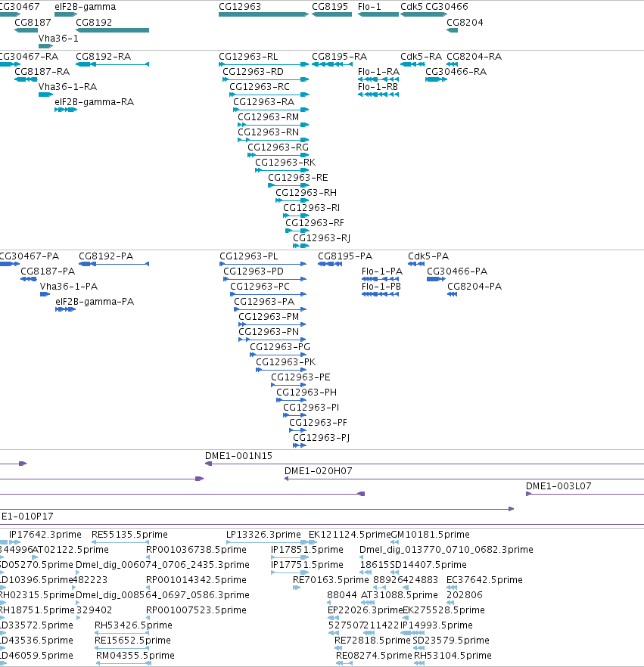This screenshot has width=644, height=667.
Task: Click the CG8195-PA protein label
Action: click(x=345, y=256)
